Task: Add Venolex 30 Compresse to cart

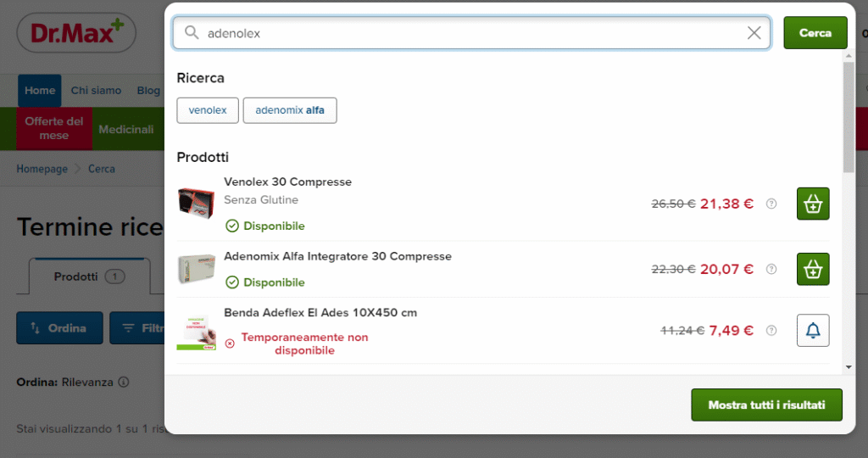Action: point(813,204)
